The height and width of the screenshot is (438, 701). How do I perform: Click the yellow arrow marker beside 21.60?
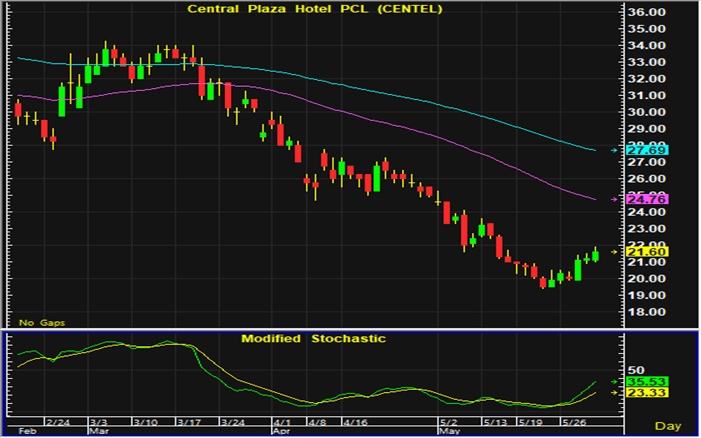click(x=613, y=251)
